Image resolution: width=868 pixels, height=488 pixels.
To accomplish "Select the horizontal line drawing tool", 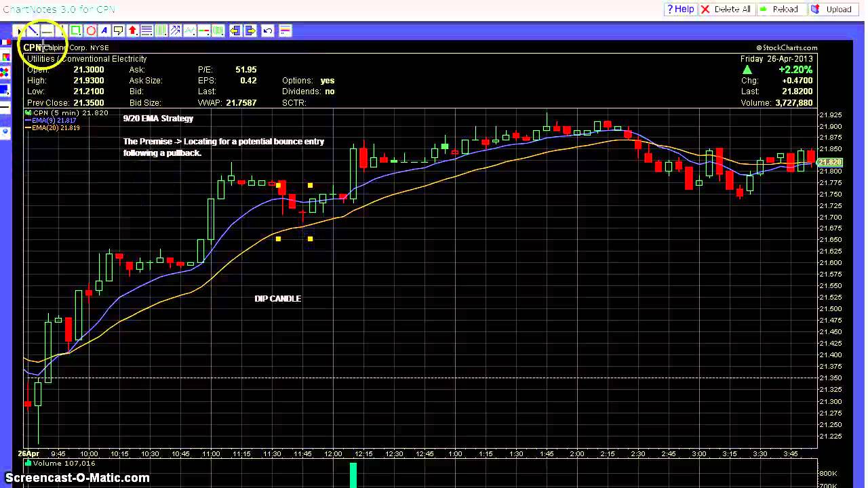I will pos(47,30).
